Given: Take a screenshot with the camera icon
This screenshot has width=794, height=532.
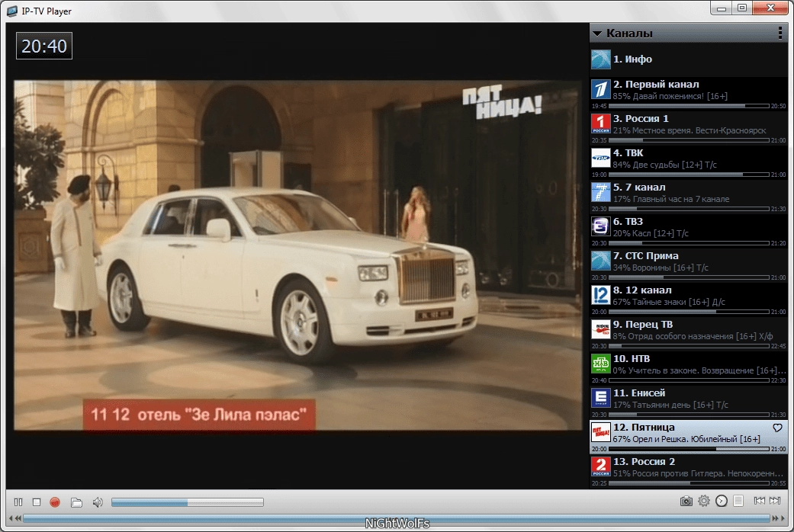Looking at the screenshot, I should pos(686,501).
